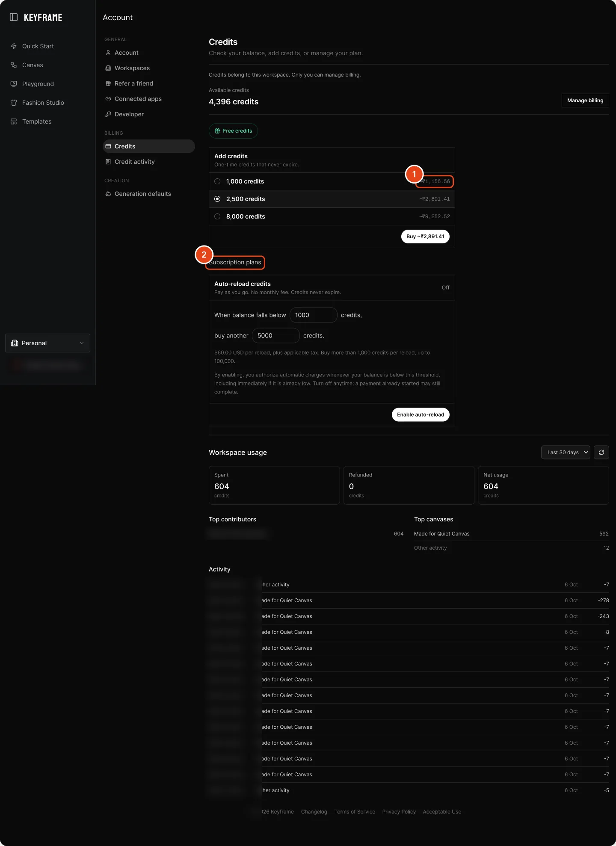Select the 1,000 credits radio option
Screen dimensions: 616x846
[x=217, y=181]
